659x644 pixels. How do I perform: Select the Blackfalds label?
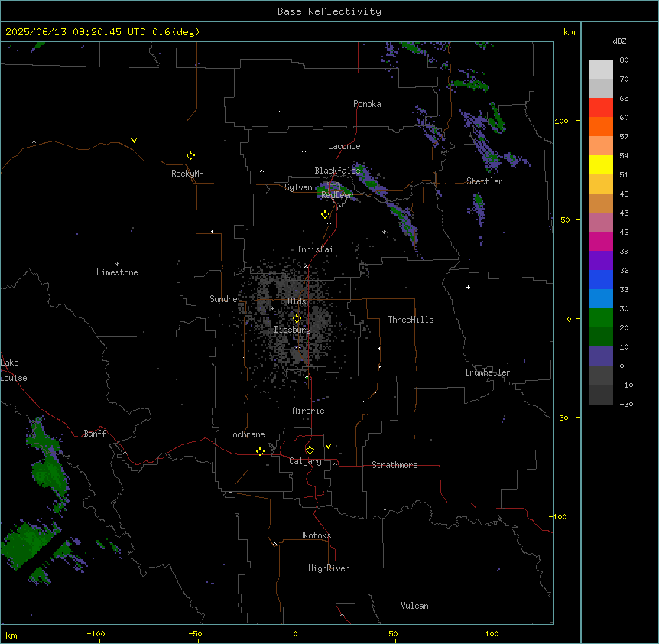(x=337, y=171)
